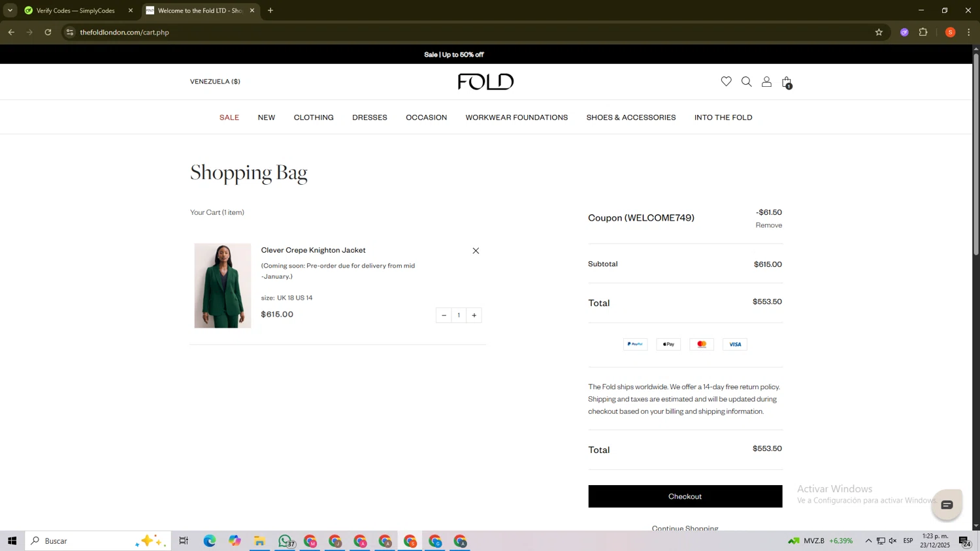Open the account profile icon

coord(766,82)
